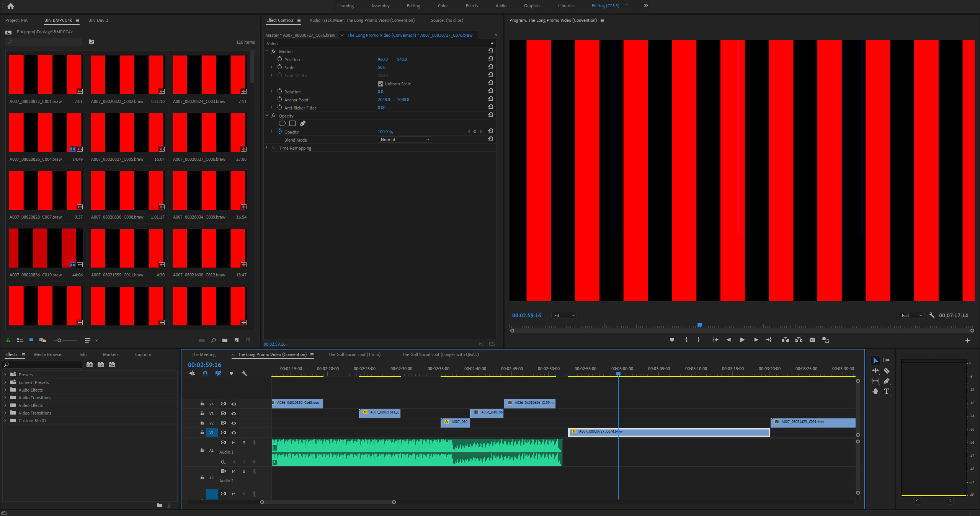Expand Lumetri Presets folder
The height and width of the screenshot is (516, 980).
[x=5, y=382]
